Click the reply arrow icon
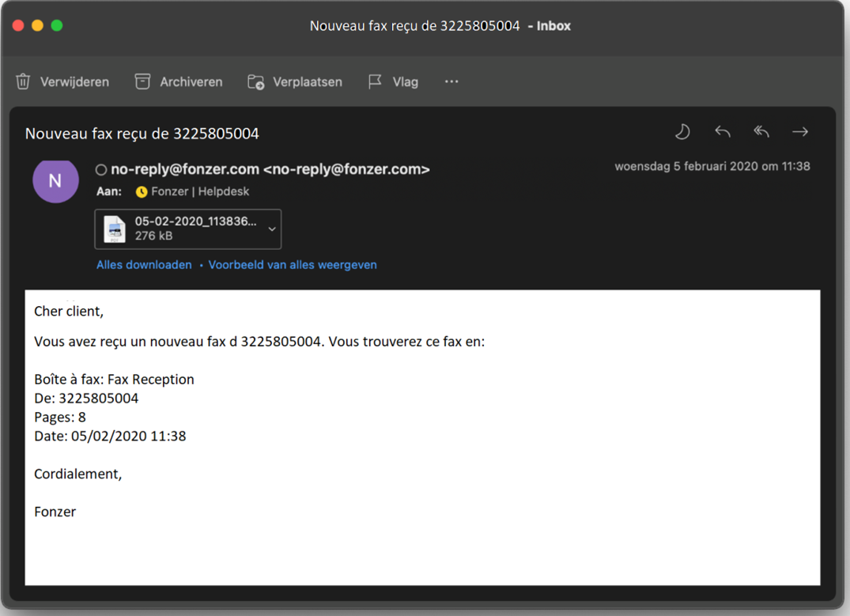Viewport: 850px width, 616px height. (x=723, y=132)
